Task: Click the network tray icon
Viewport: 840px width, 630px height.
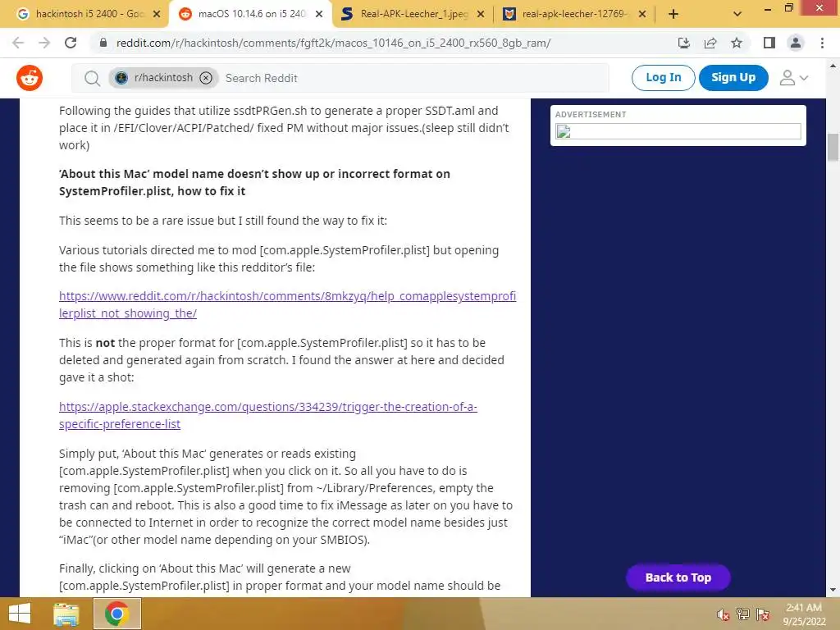Action: click(743, 614)
